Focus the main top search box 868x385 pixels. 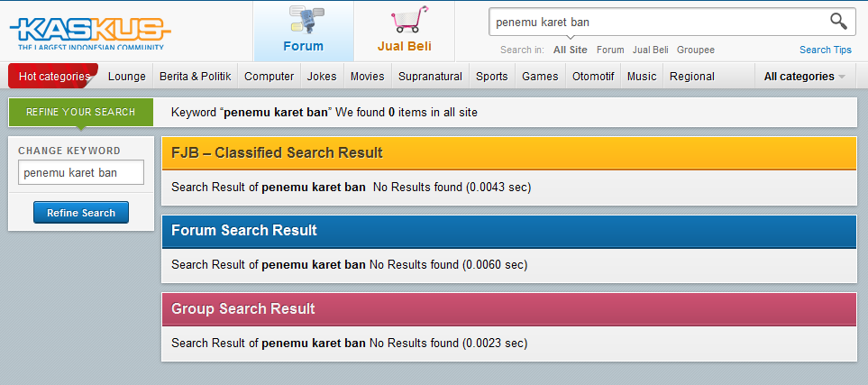tap(659, 23)
